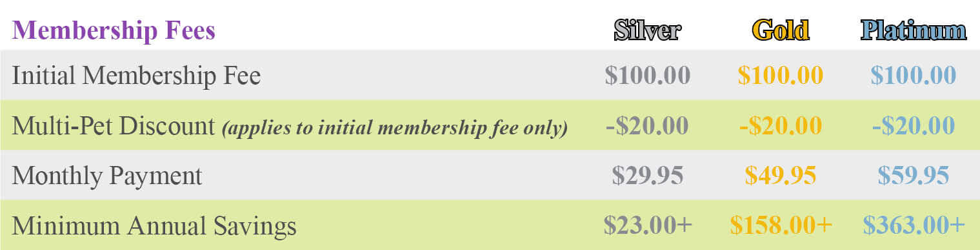
Task: Click Gold's $100.00 initial fee
Action: point(781,75)
